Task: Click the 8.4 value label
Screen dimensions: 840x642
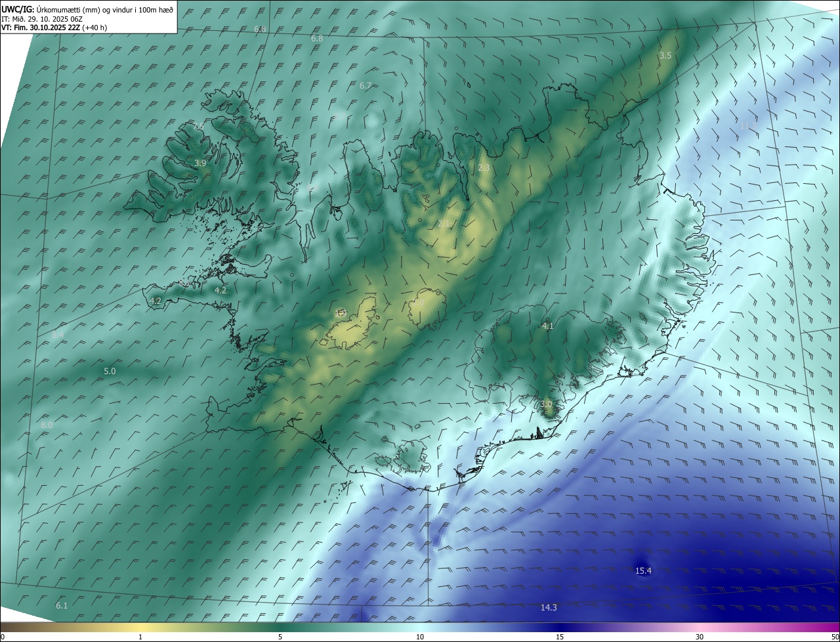Action: click(x=58, y=335)
